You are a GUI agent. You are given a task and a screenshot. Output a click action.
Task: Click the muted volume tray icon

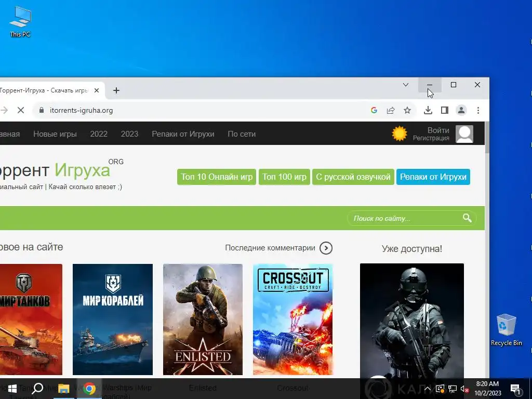(465, 389)
